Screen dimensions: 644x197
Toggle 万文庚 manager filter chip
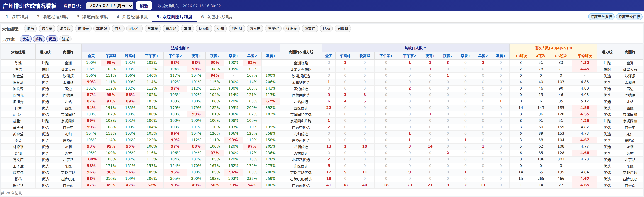click(x=255, y=29)
